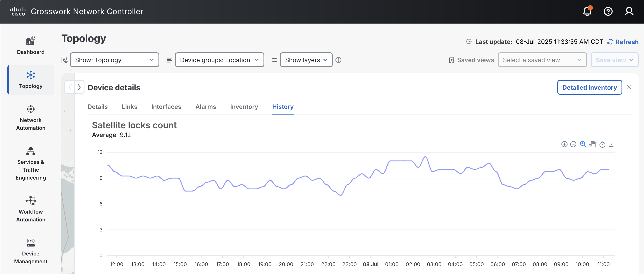Select the chart pan hand tool
The image size is (644, 274).
point(592,144)
